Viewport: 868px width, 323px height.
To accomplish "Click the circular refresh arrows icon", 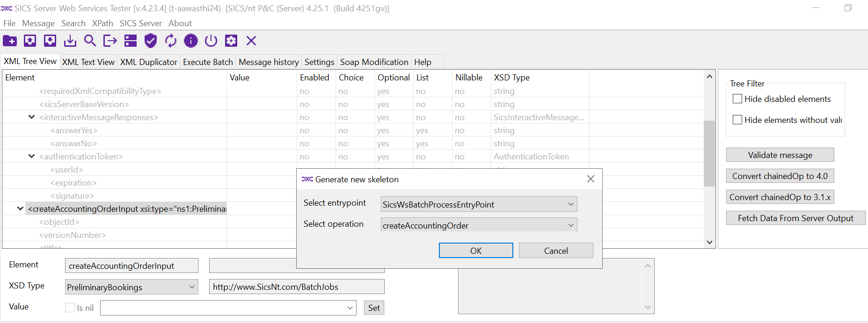I will (x=171, y=41).
